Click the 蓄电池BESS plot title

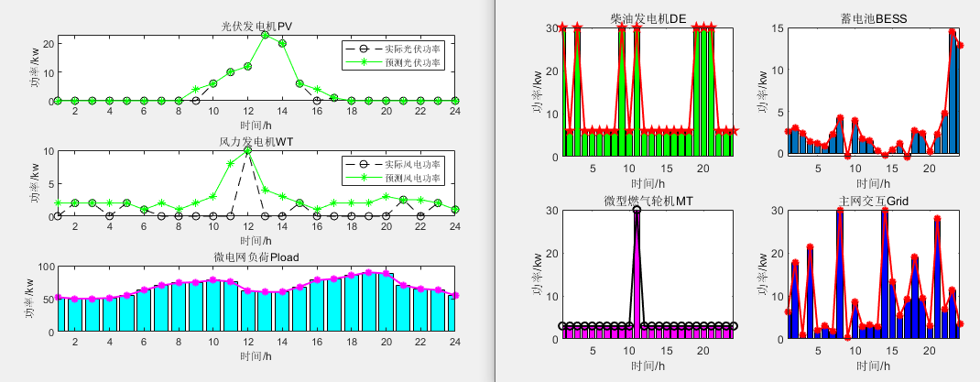click(x=870, y=18)
